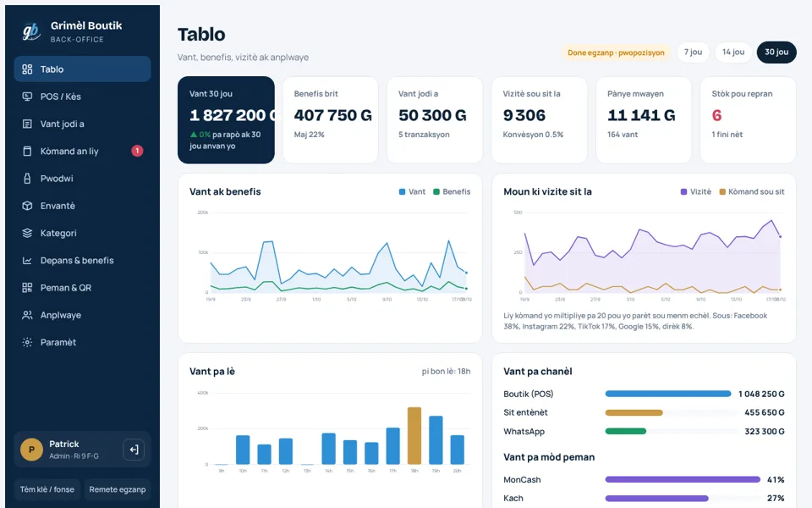
Task: Click Patrick's avatar circle
Action: 31,450
